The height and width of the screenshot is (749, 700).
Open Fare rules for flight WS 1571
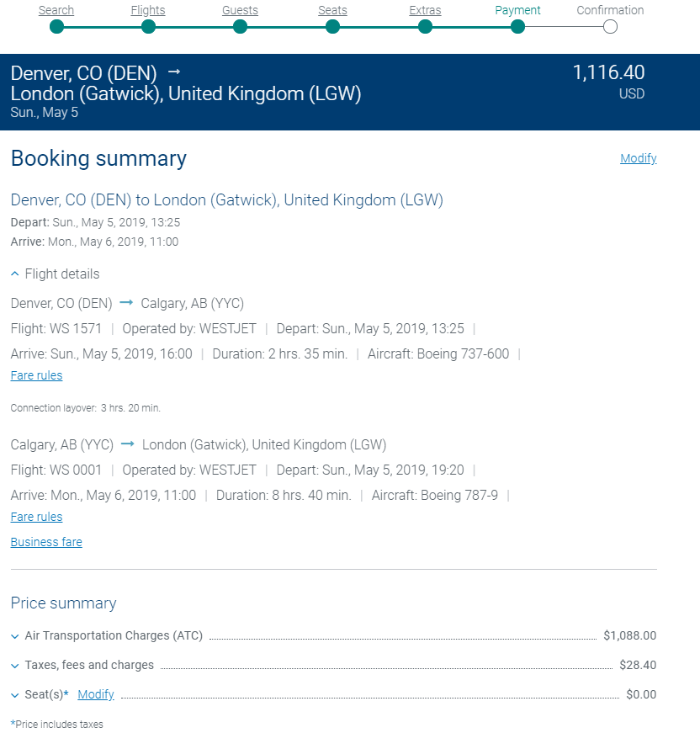tap(36, 375)
